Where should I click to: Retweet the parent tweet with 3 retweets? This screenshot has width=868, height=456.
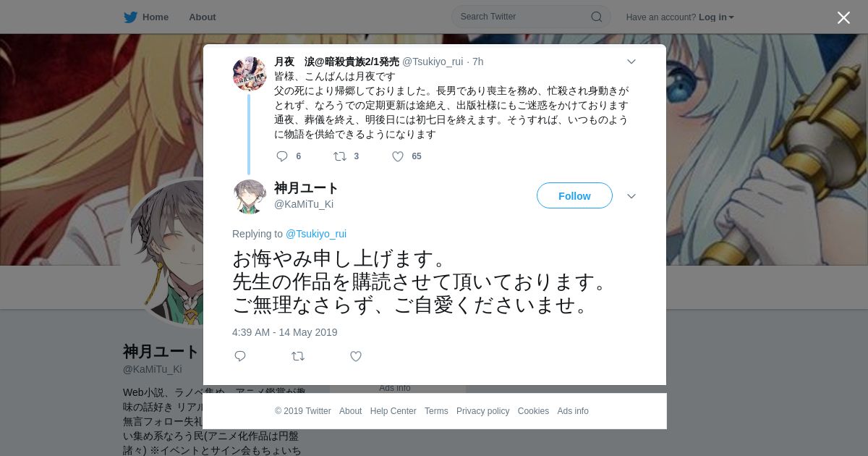pyautogui.click(x=340, y=156)
